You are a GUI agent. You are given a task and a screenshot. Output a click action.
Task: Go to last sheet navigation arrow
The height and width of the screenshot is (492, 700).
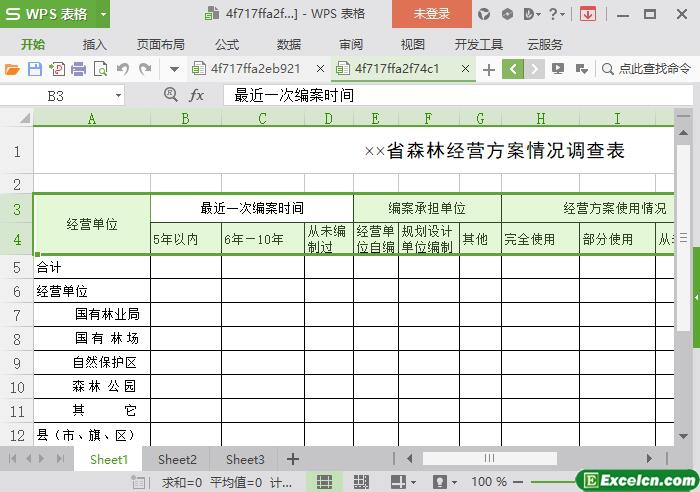pos(61,459)
